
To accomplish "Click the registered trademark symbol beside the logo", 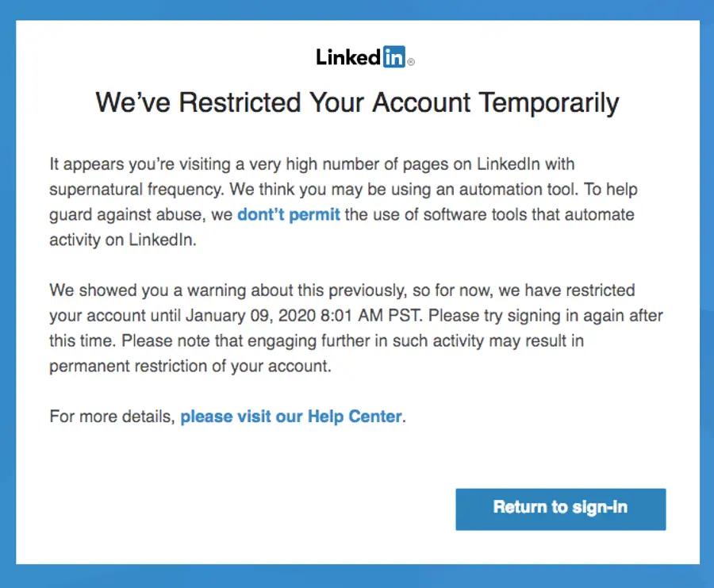I will pyautogui.click(x=409, y=61).
